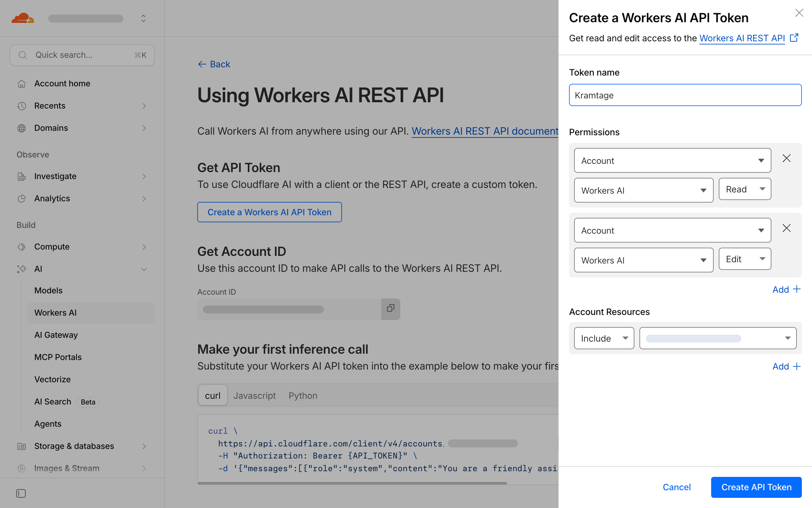Expand the Investigate chevron
The width and height of the screenshot is (812, 508).
click(144, 177)
